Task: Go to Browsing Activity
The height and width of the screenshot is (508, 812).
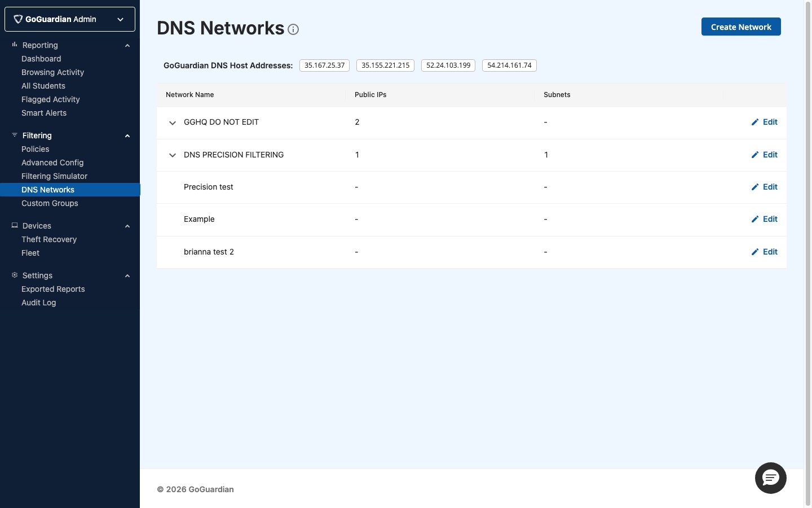Action: [52, 72]
